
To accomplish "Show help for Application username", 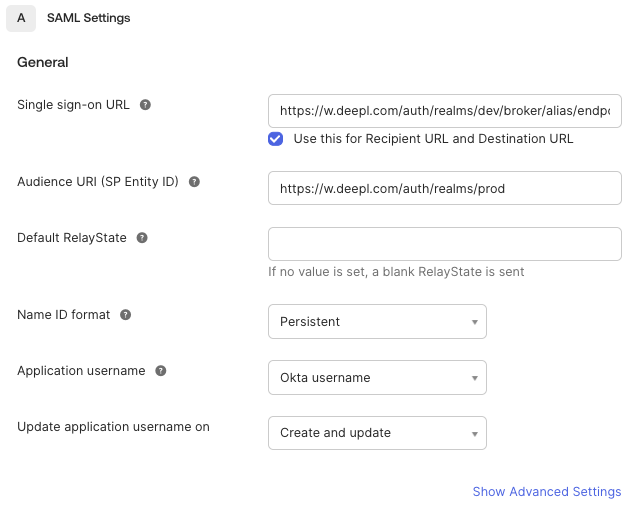I will tap(161, 371).
